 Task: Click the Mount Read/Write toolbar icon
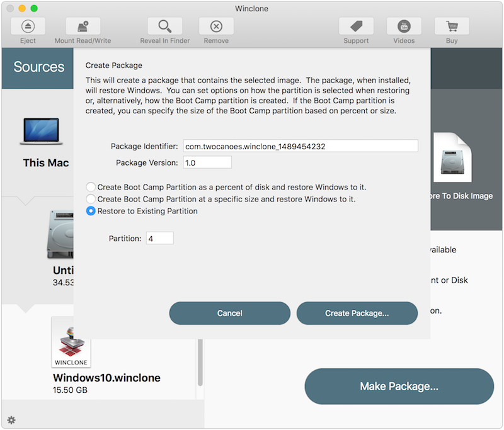(x=83, y=26)
